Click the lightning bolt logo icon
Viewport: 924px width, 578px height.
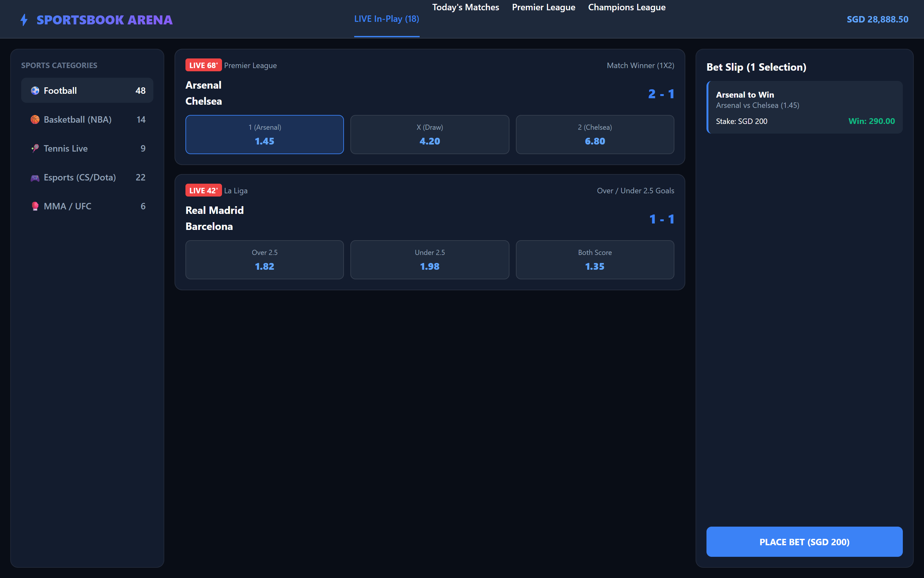pos(24,20)
